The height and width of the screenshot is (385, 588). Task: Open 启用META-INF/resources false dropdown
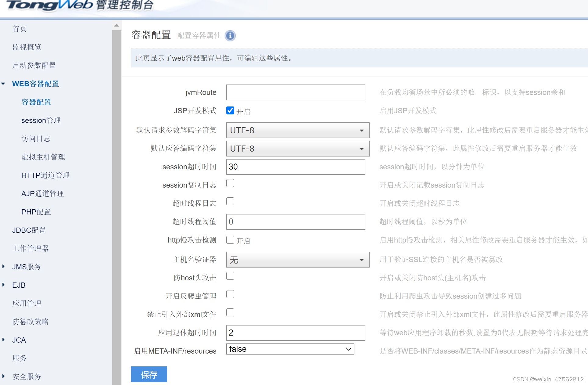290,349
